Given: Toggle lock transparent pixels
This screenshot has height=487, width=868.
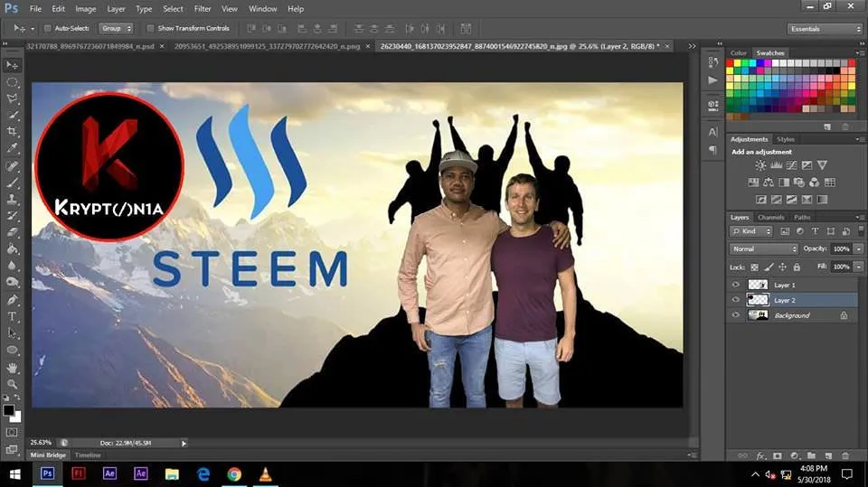Looking at the screenshot, I should click(754, 267).
